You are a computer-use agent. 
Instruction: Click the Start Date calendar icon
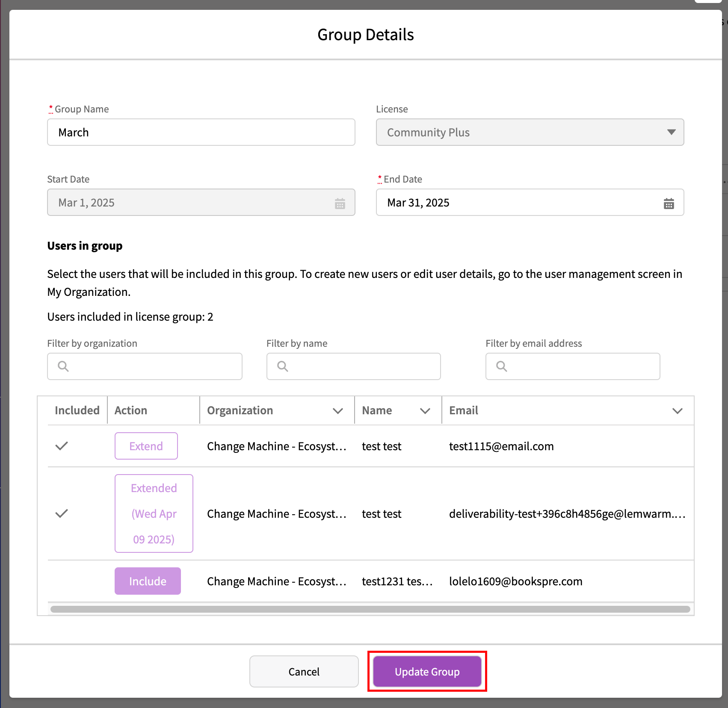340,204
